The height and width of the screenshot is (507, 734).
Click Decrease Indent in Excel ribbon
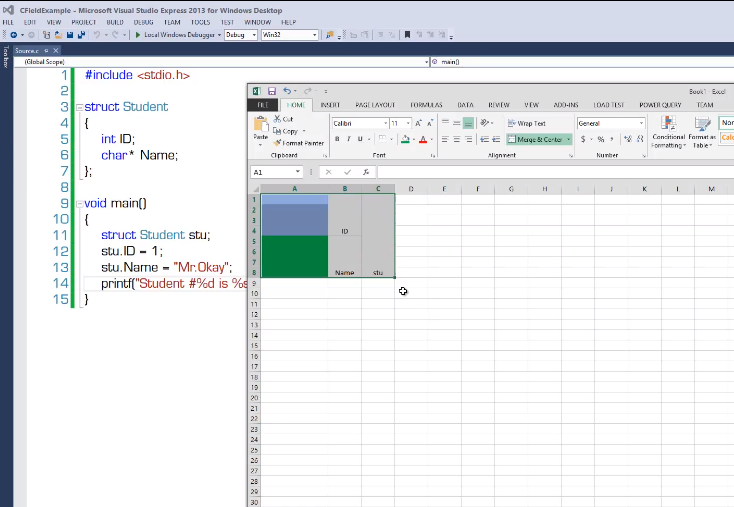tap(484, 139)
